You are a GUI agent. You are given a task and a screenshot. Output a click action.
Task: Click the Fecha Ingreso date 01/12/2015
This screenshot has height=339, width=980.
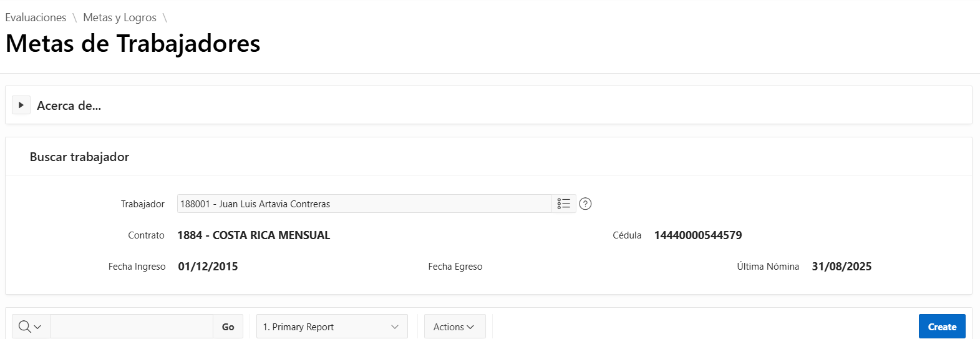[x=208, y=267]
